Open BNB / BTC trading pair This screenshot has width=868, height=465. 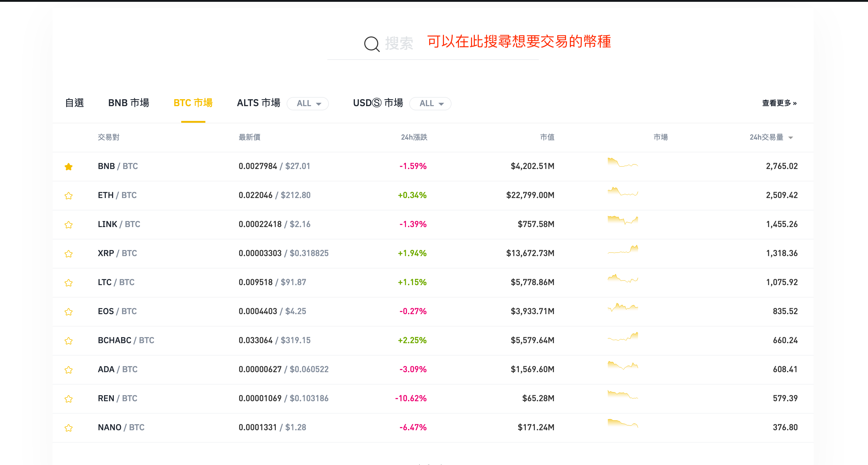(x=118, y=166)
